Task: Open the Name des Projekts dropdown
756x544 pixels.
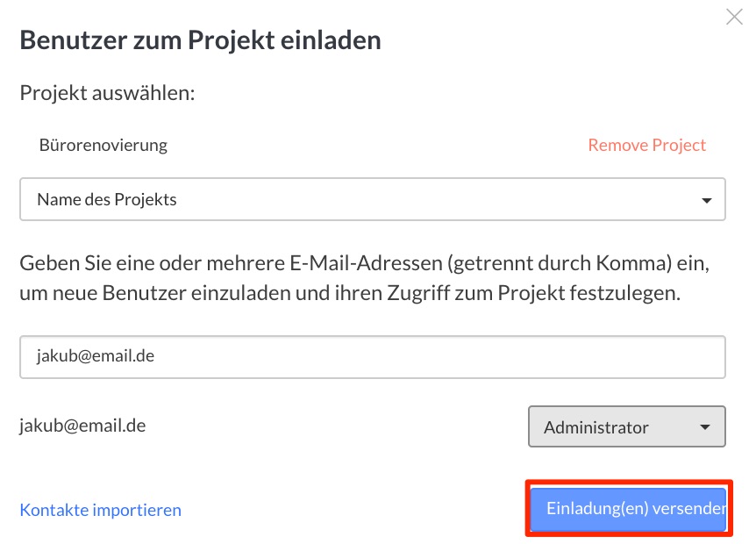Action: coord(372,199)
